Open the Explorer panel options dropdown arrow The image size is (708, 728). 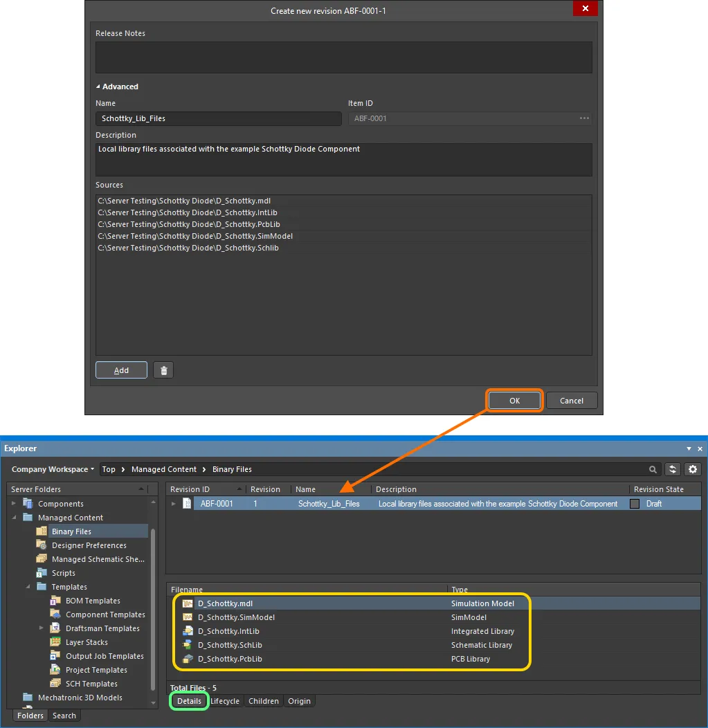pos(689,448)
